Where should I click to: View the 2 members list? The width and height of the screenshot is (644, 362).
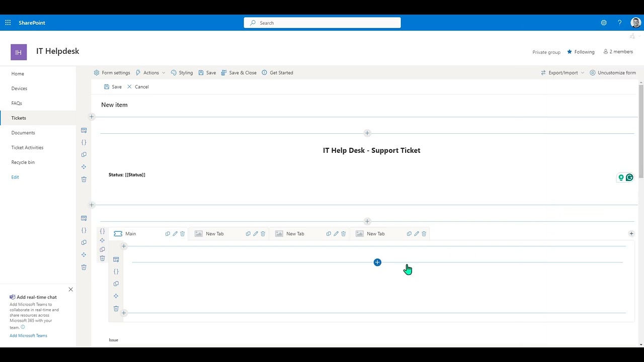pyautogui.click(x=618, y=52)
